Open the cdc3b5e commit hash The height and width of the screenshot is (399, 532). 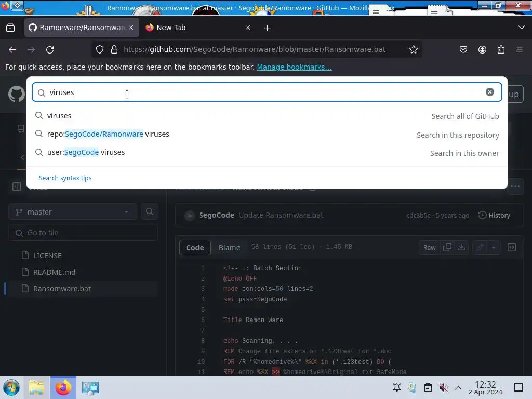pos(418,216)
